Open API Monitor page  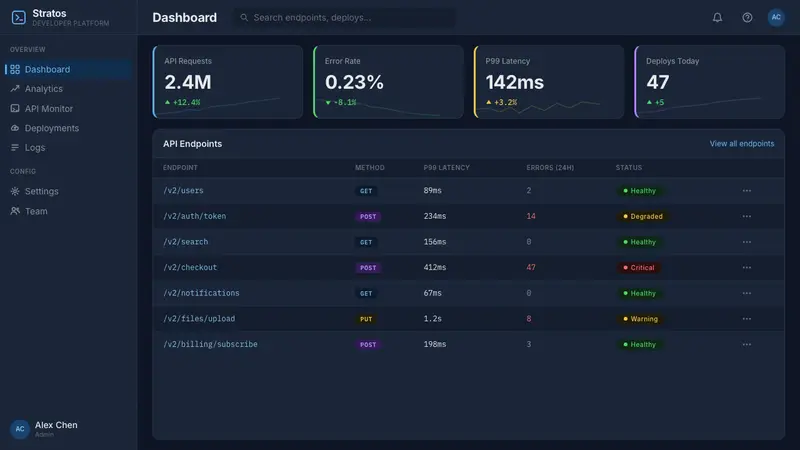[x=69, y=108]
